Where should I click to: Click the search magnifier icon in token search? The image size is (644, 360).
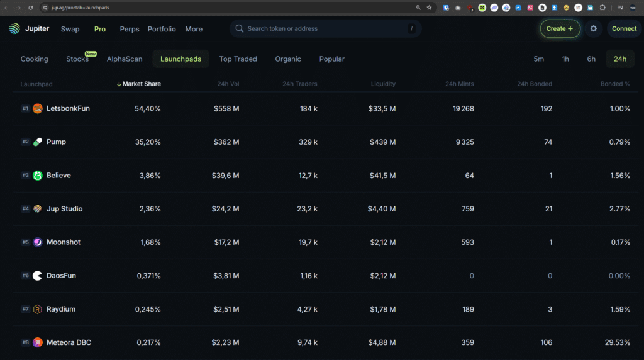pos(240,28)
